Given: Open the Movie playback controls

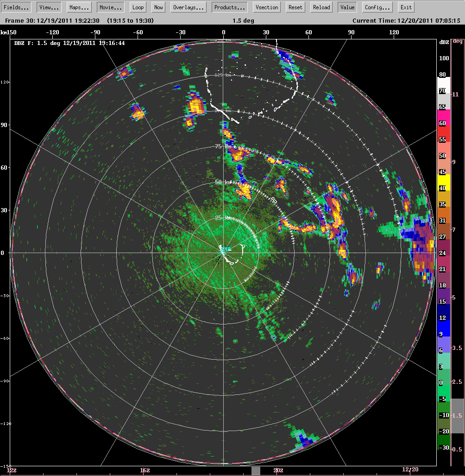Looking at the screenshot, I should point(110,7).
